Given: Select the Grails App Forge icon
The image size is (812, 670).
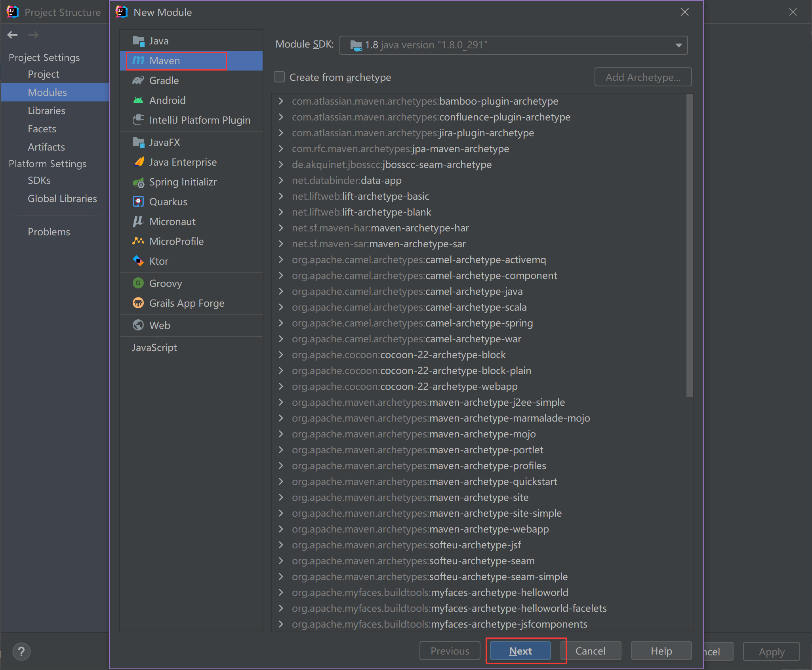Looking at the screenshot, I should [138, 303].
